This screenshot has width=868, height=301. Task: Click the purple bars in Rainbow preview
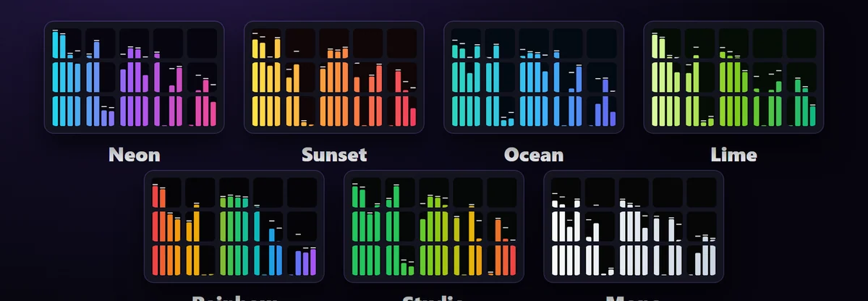pyautogui.click(x=306, y=261)
